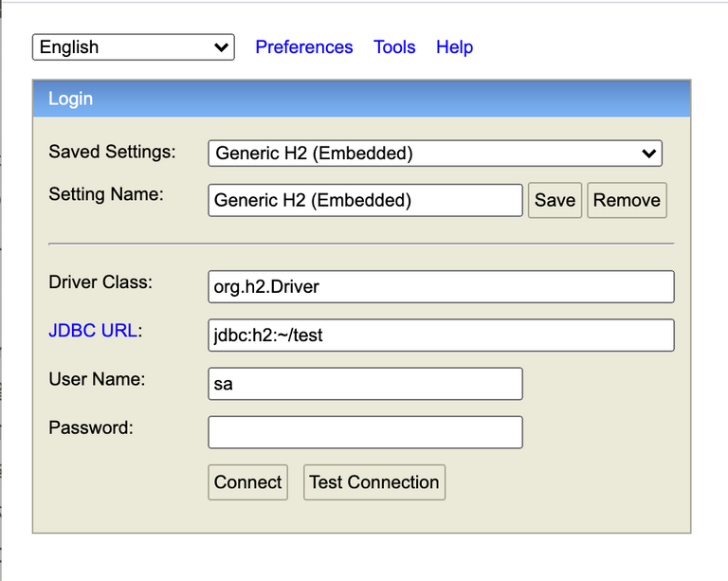Click the Setting Name label

coord(106,194)
